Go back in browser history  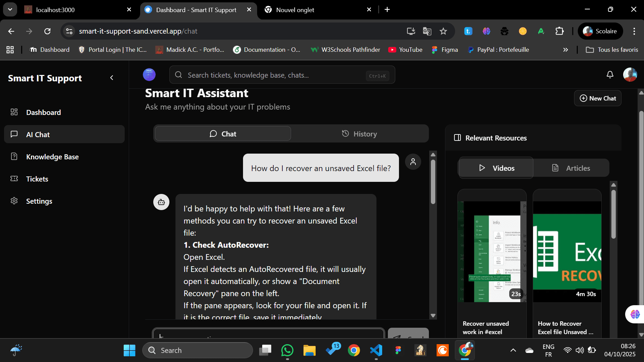[11, 31]
